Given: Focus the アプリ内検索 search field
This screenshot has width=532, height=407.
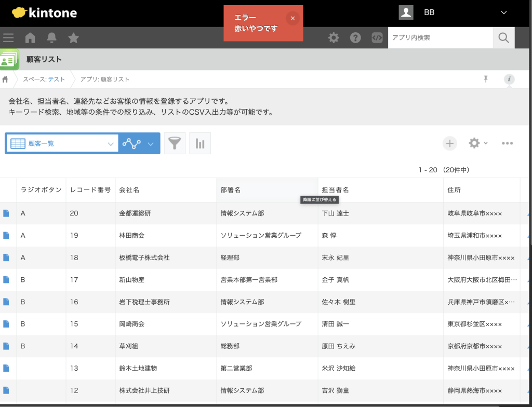Looking at the screenshot, I should point(440,37).
